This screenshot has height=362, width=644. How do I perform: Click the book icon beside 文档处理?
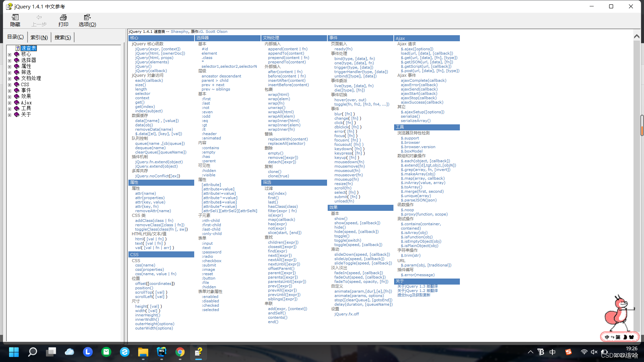click(17, 78)
